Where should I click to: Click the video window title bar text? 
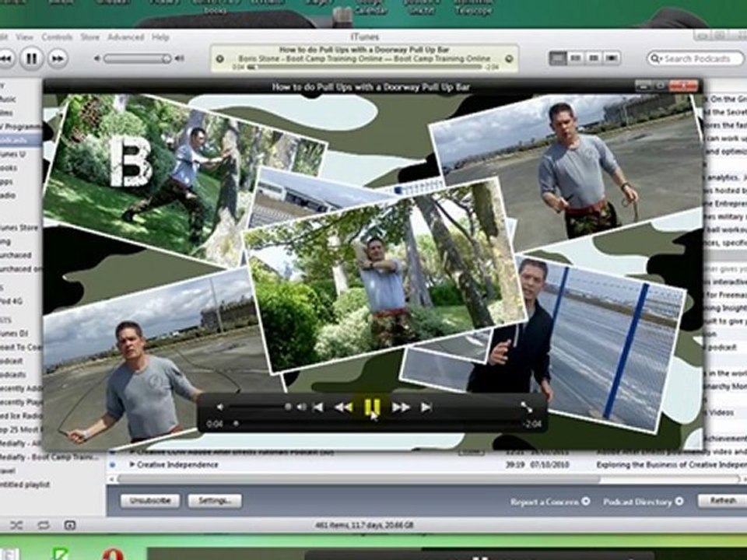pos(370,86)
